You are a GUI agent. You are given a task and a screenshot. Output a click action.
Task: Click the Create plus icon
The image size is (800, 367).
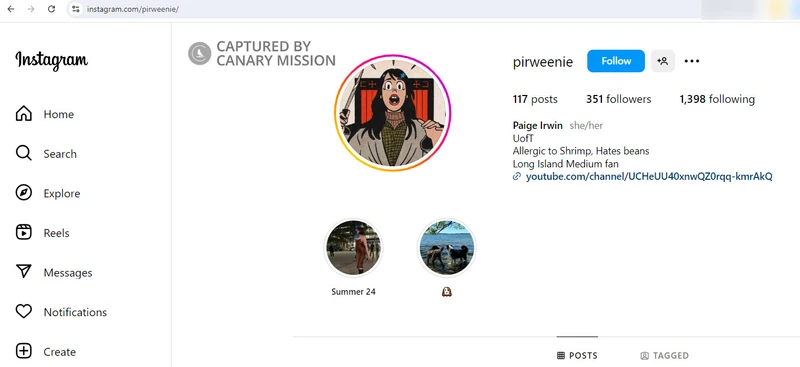[23, 351]
